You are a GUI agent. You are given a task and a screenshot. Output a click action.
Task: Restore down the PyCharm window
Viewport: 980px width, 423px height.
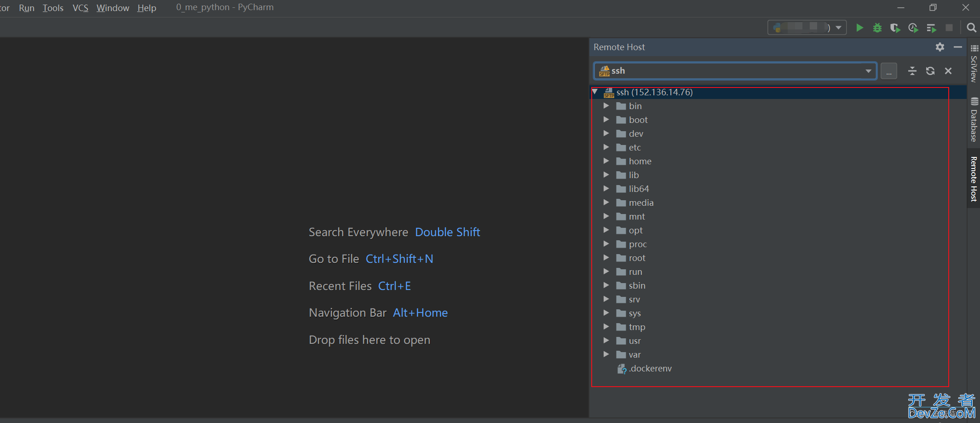pos(933,7)
